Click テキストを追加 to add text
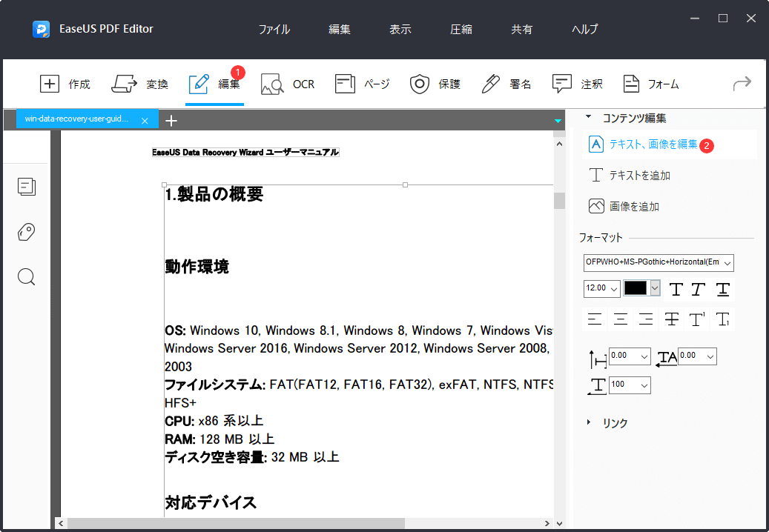This screenshot has height=532, width=769. [638, 175]
